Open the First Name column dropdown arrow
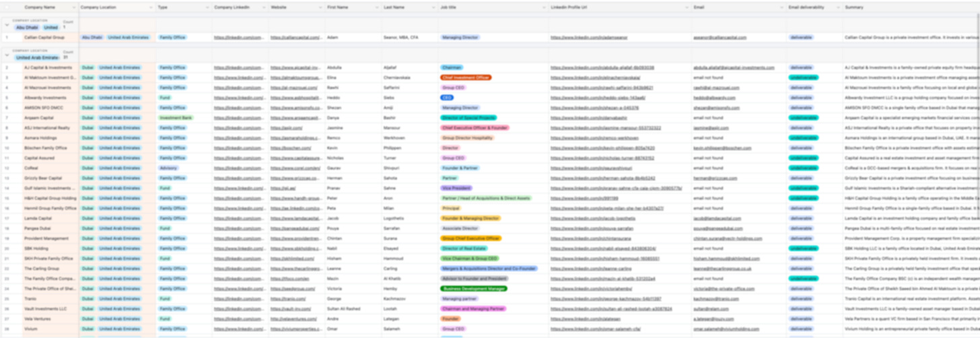The width and height of the screenshot is (980, 338). click(x=377, y=7)
